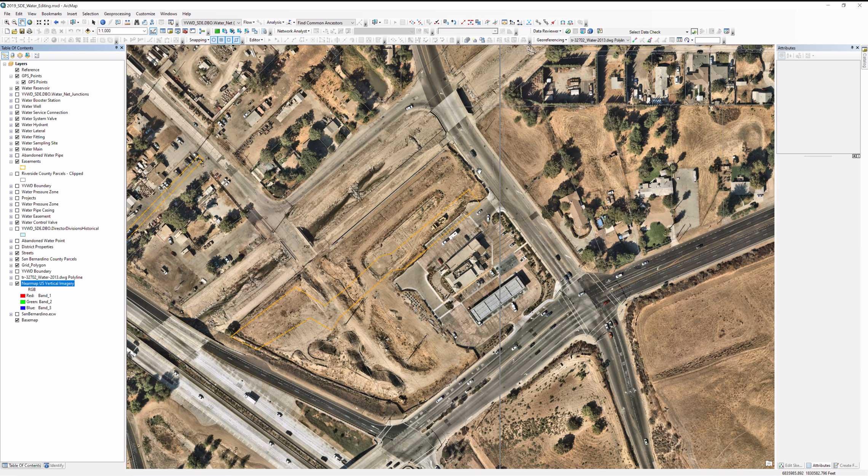The height and width of the screenshot is (476, 868).
Task: Check the Streets layer visibility box
Action: [x=17, y=252]
